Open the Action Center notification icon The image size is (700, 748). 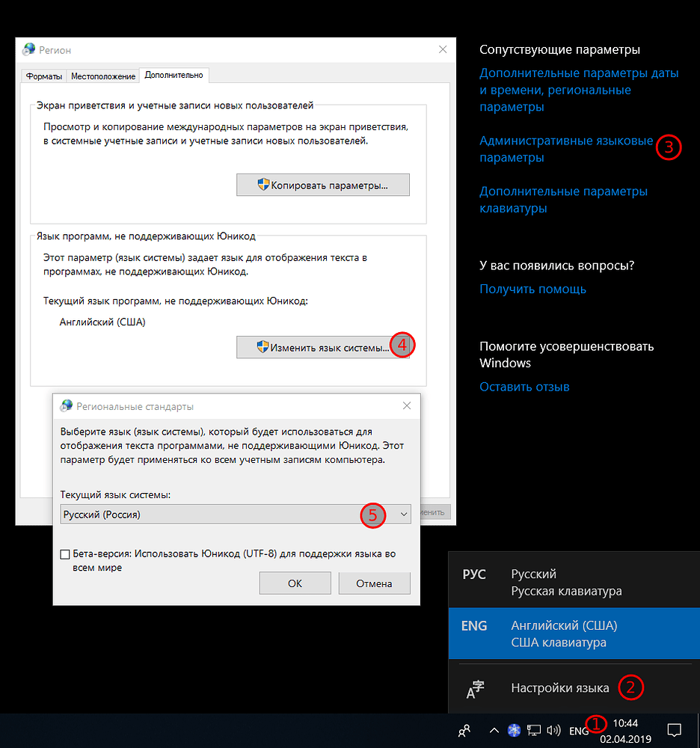coord(674,730)
